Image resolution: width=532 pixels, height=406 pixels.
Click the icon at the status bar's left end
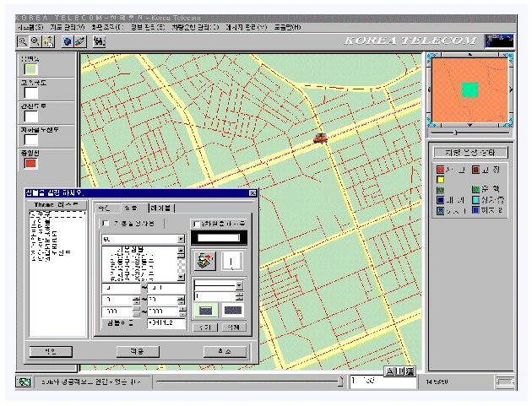(23, 382)
